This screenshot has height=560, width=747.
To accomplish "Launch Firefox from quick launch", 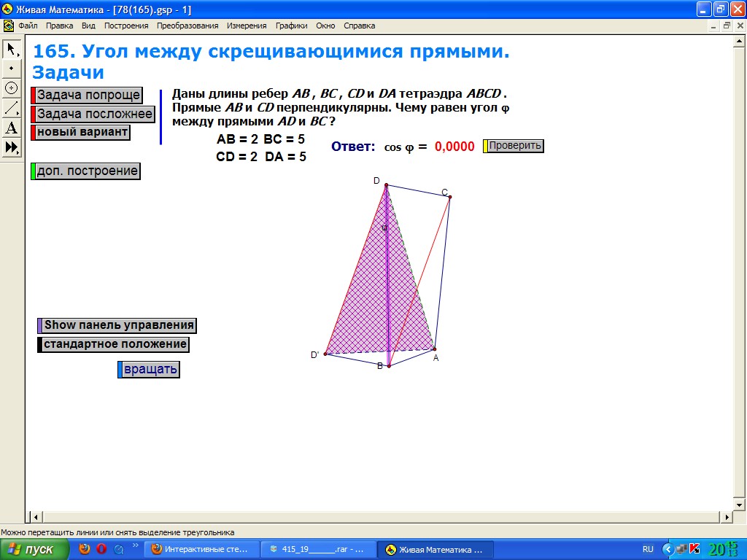I will tap(85, 549).
